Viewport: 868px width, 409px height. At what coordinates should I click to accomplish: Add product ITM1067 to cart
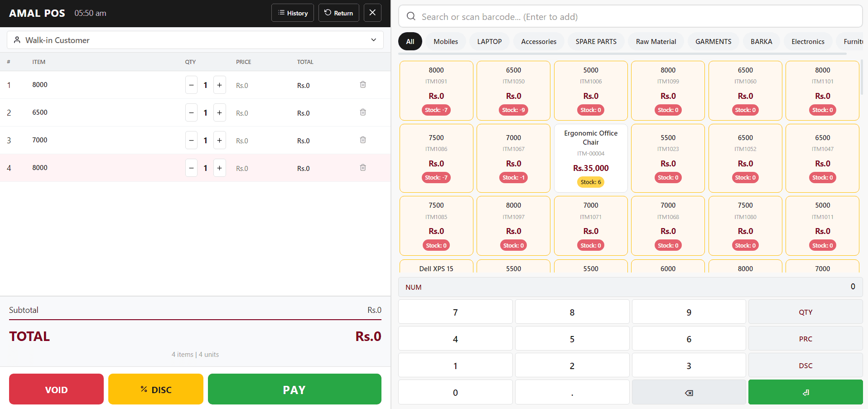pyautogui.click(x=514, y=158)
